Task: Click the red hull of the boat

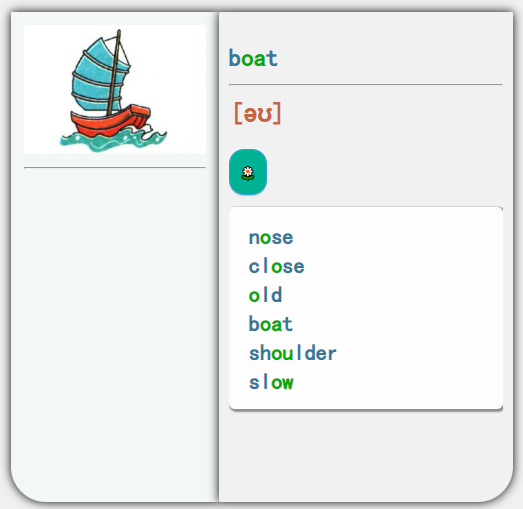Action: [x=110, y=122]
